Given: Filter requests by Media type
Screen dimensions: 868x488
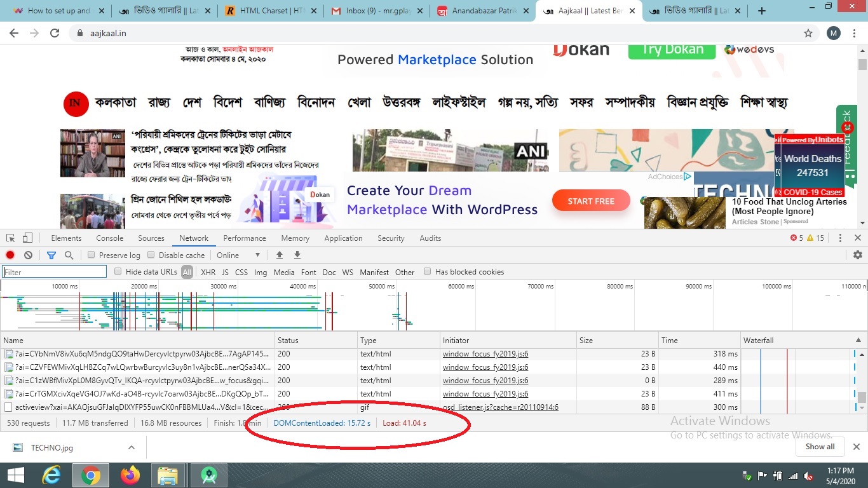Looking at the screenshot, I should (x=284, y=272).
